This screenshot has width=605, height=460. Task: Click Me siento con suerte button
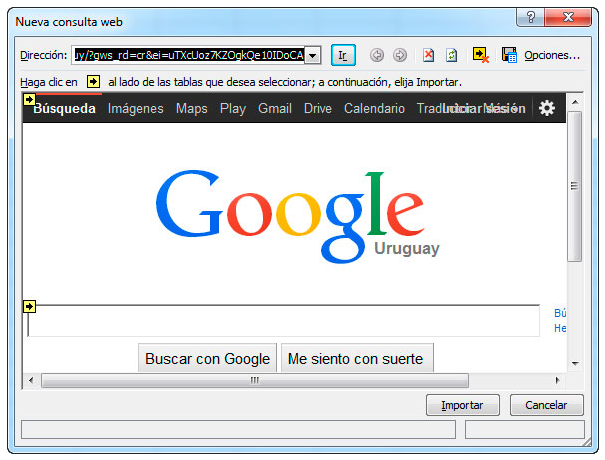(357, 359)
